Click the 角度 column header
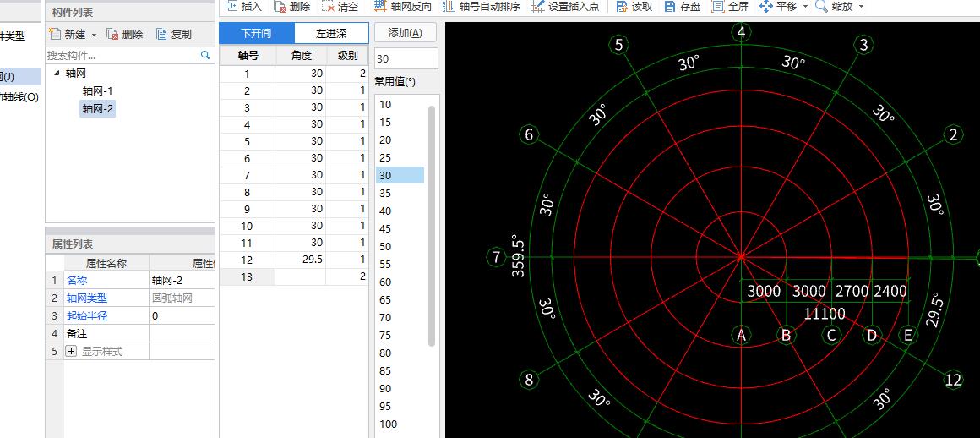The width and height of the screenshot is (980, 438). coord(302,55)
